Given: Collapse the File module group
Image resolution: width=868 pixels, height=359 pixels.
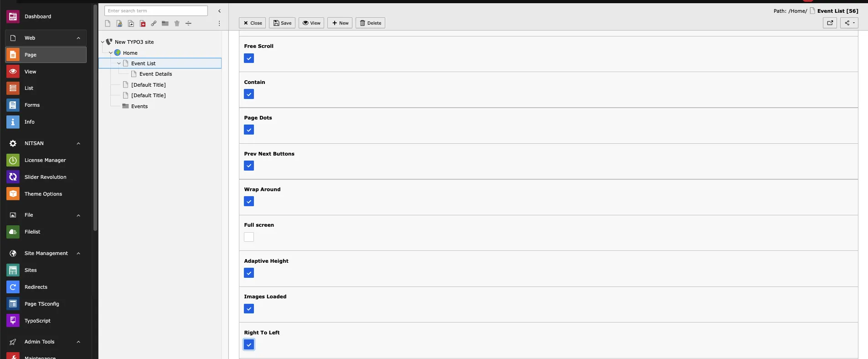Looking at the screenshot, I should point(78,215).
